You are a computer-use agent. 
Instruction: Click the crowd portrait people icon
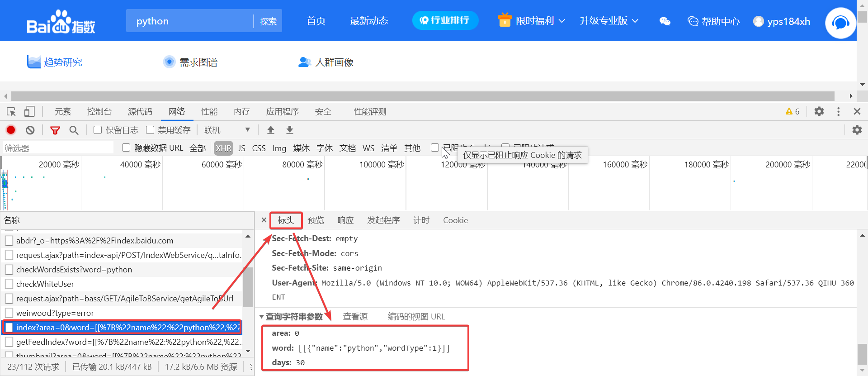(305, 62)
